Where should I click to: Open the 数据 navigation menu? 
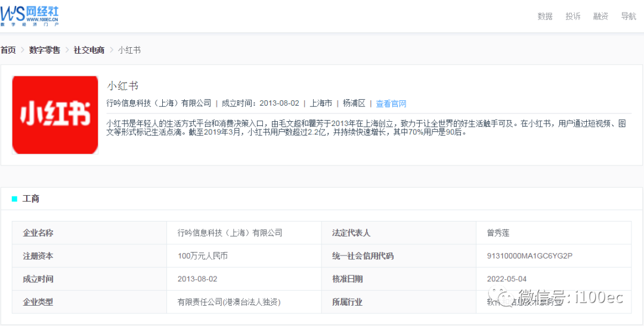click(x=545, y=17)
